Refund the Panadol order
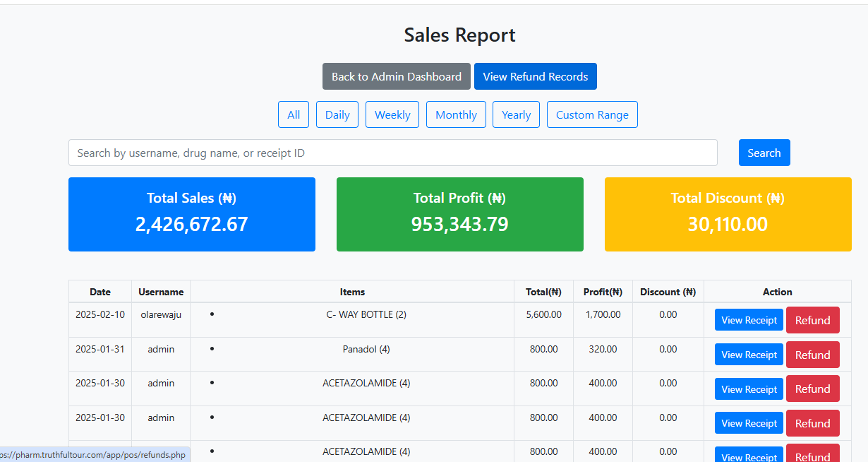Screen dimensions: 868x462 pos(812,354)
